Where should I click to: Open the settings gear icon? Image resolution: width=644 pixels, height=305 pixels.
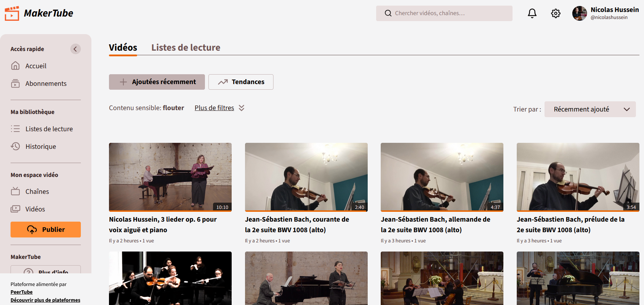tap(555, 13)
